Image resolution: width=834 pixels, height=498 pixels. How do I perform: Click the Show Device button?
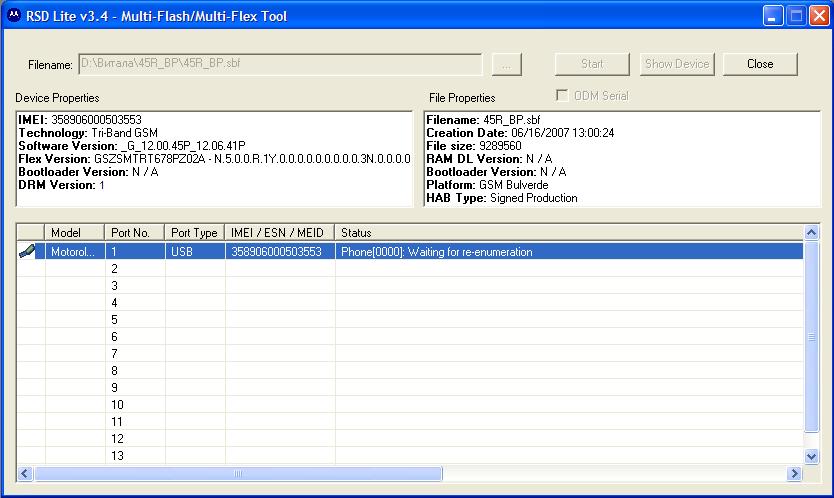tap(677, 64)
